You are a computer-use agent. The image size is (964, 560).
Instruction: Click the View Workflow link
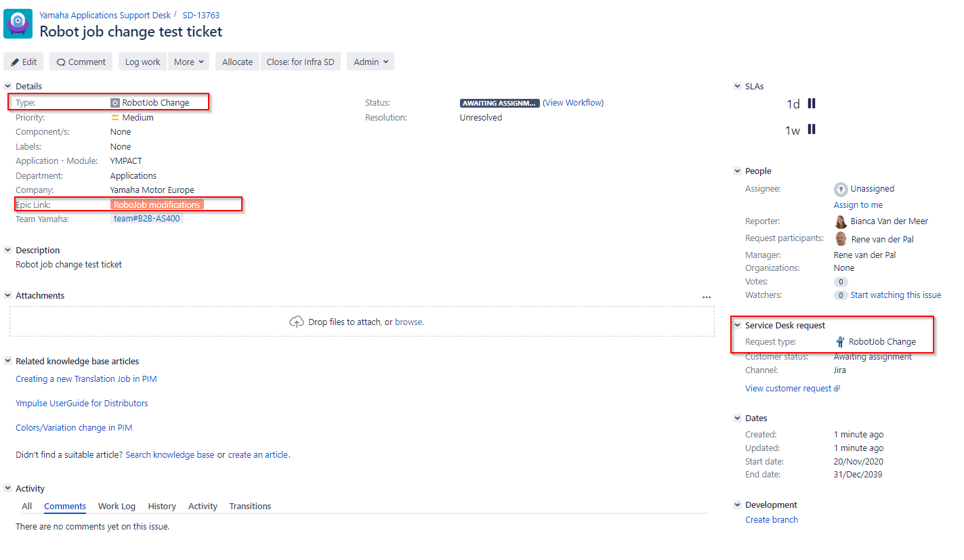[x=573, y=103]
